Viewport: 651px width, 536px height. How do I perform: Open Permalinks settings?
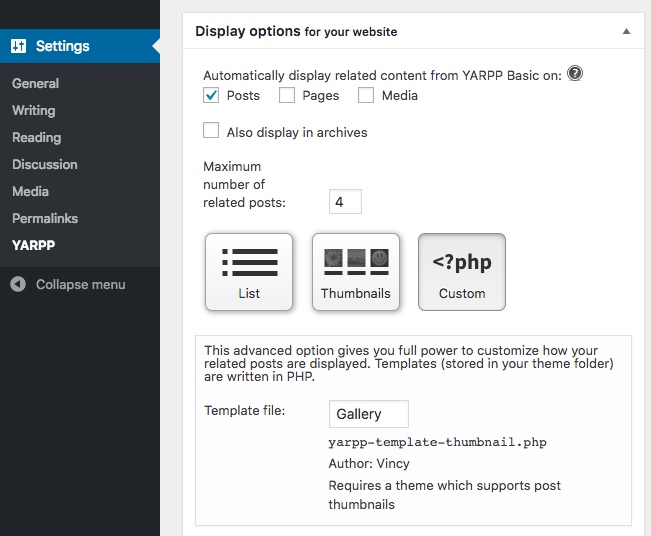[45, 218]
